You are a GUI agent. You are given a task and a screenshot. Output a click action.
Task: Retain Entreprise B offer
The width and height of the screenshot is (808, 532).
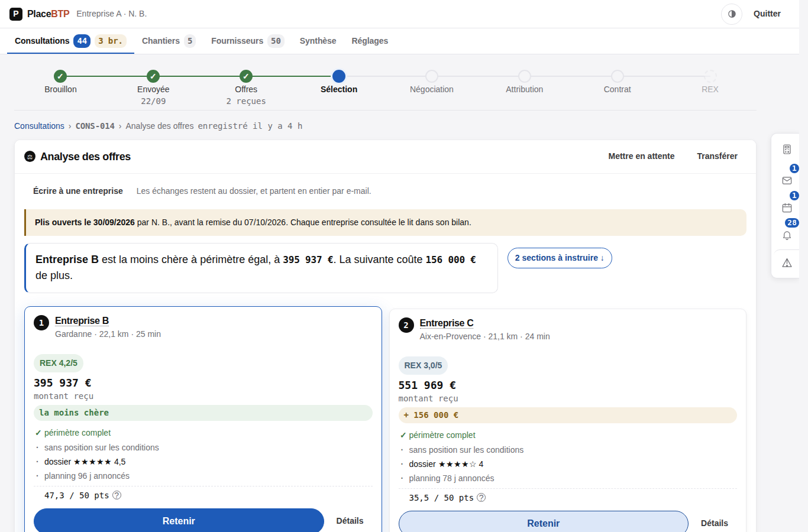pos(179,521)
